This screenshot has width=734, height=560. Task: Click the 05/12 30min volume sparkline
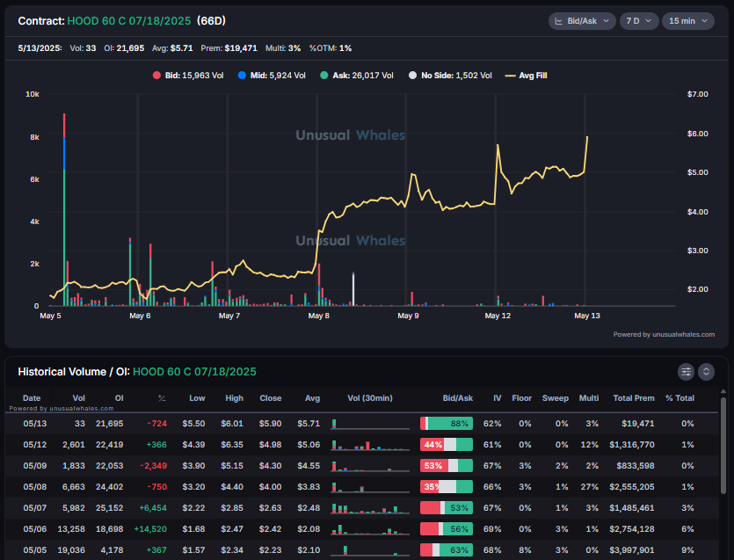coord(370,446)
